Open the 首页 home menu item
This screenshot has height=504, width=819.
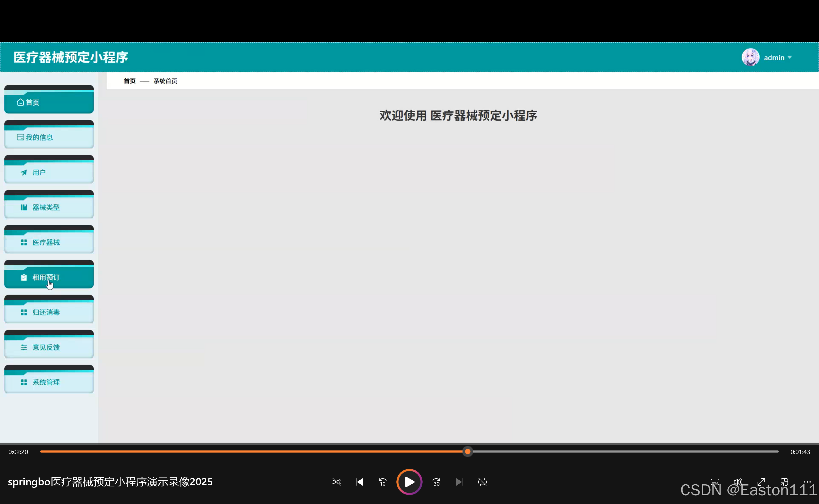[x=49, y=102]
